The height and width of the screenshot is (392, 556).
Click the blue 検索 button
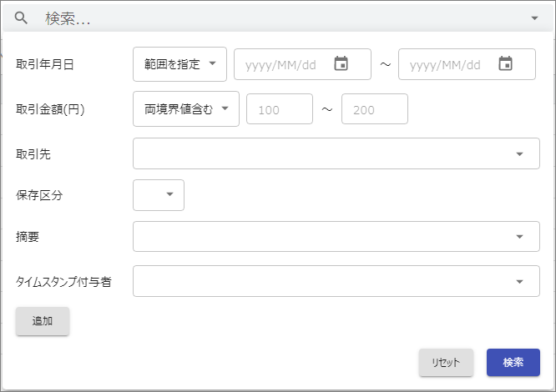point(513,362)
